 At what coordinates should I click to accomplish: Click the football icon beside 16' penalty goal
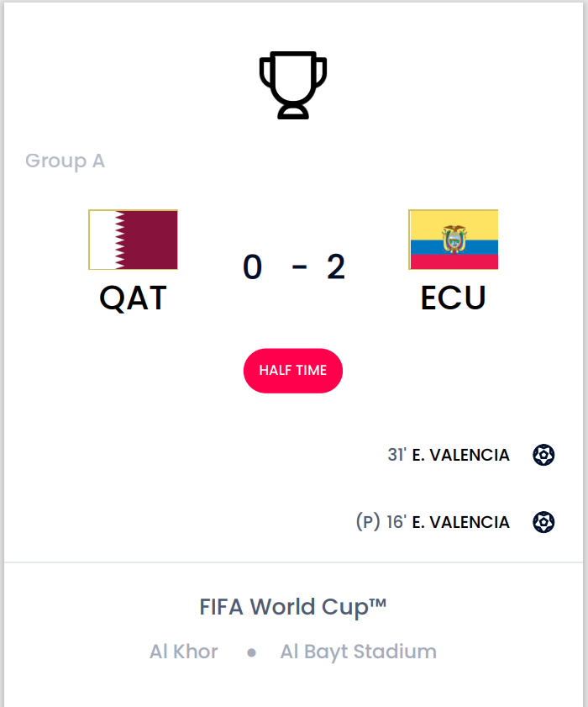pos(543,522)
